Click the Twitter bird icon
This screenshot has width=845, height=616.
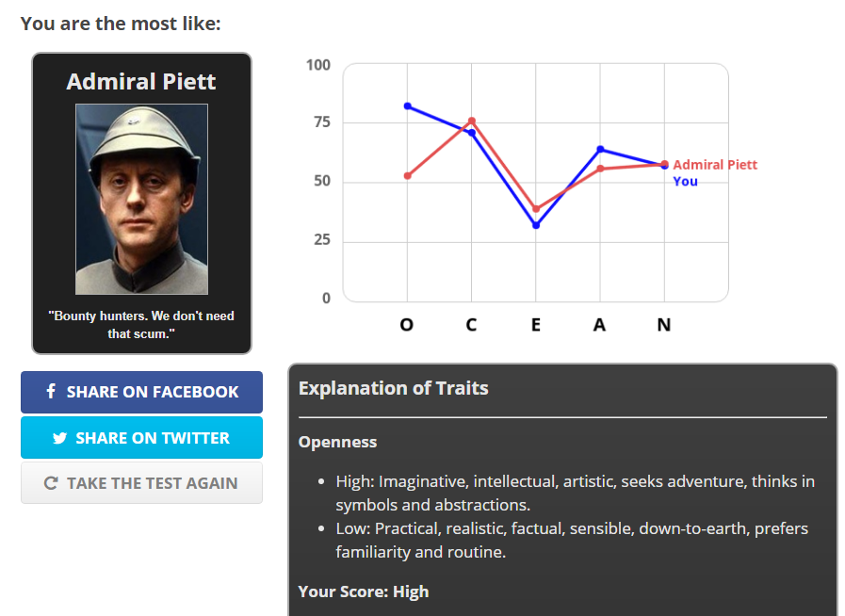(60, 438)
